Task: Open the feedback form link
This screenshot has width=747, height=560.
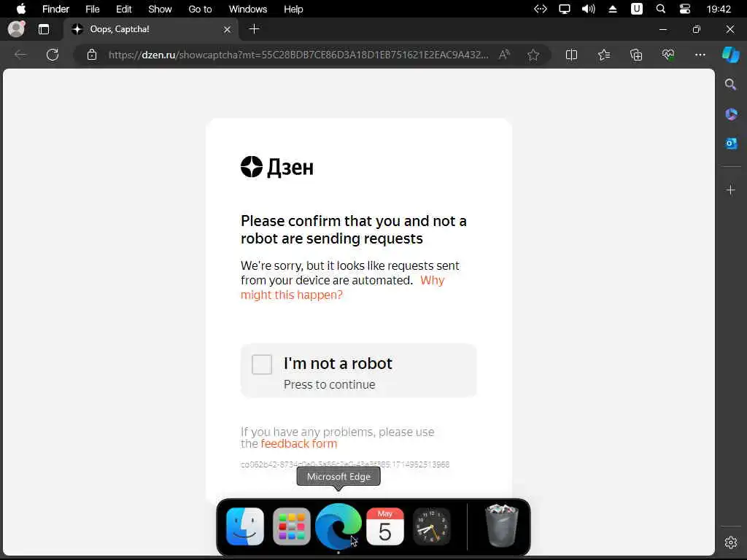Action: click(x=298, y=444)
